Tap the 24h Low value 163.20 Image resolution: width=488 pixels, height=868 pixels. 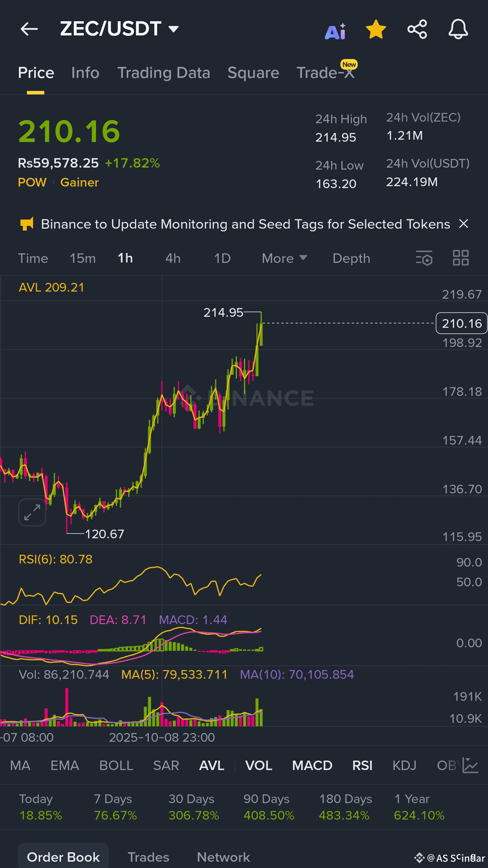[x=336, y=184]
